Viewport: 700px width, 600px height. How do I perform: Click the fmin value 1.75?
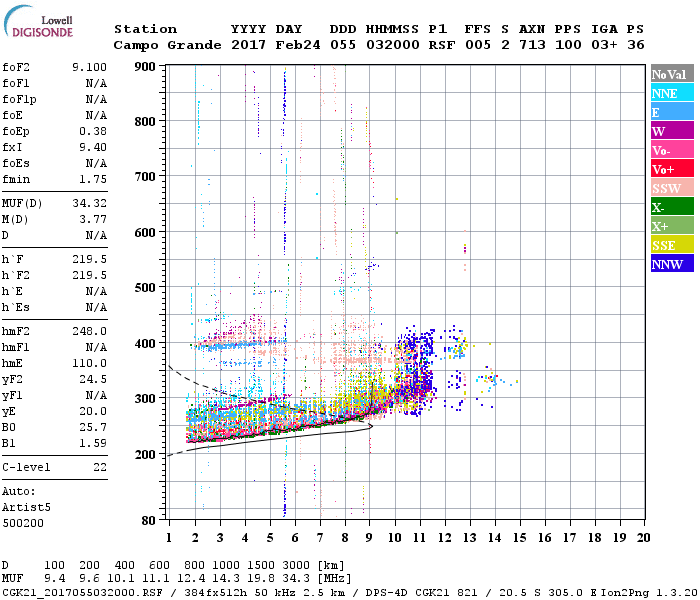point(93,179)
